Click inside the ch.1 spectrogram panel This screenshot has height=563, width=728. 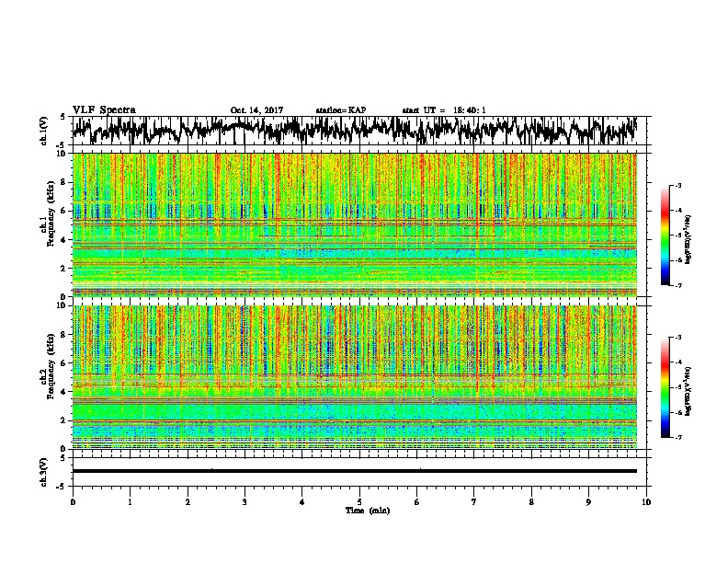pyautogui.click(x=355, y=224)
